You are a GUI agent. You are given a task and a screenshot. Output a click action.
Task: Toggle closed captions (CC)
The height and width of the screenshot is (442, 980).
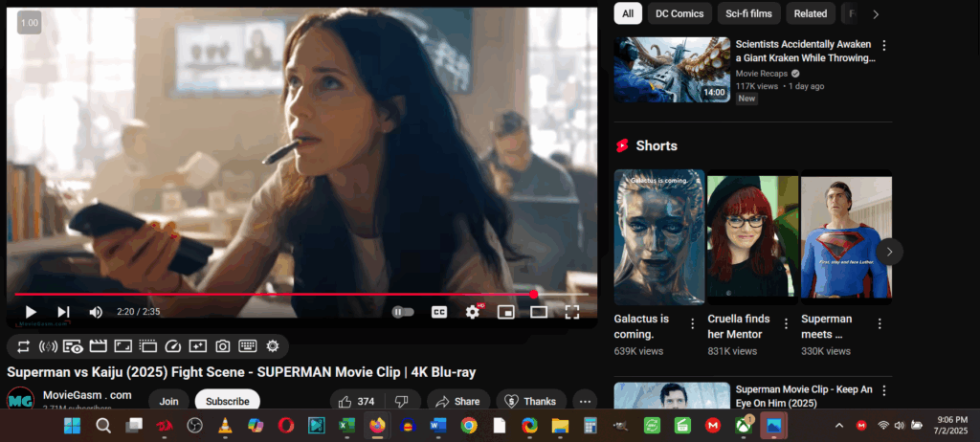[439, 312]
